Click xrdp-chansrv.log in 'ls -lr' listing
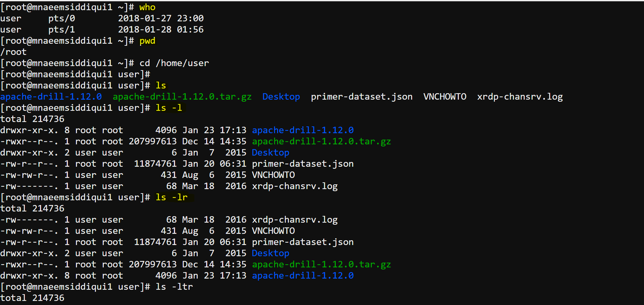Image resolution: width=644 pixels, height=305 pixels. click(295, 220)
